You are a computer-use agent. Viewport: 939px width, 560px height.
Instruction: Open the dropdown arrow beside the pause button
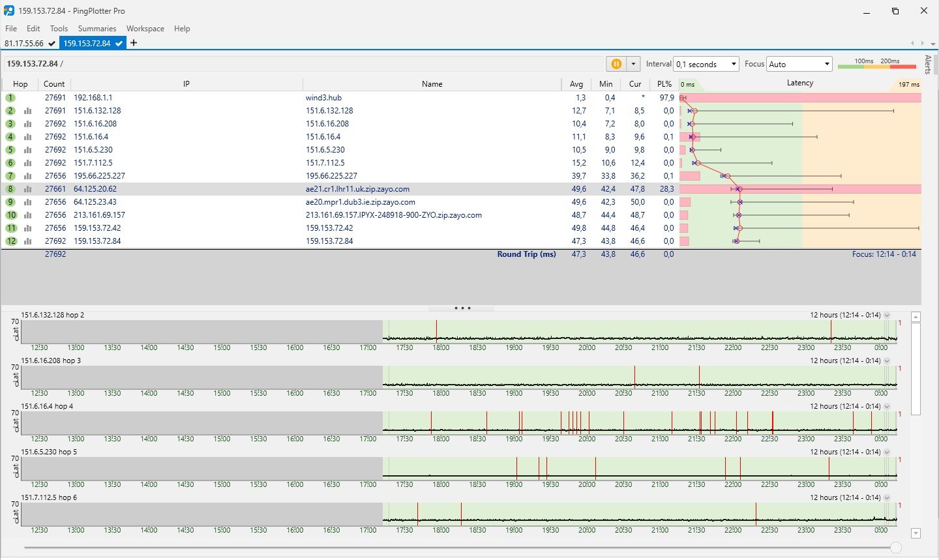tap(633, 64)
